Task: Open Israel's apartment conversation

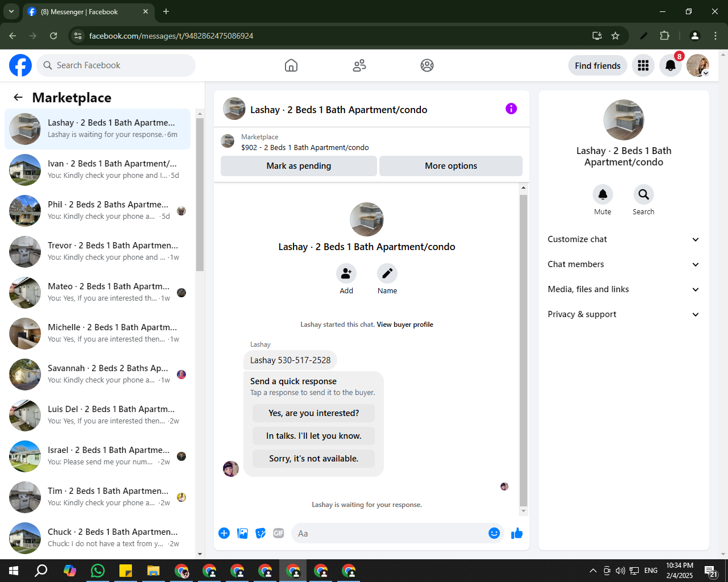Action: 98,456
